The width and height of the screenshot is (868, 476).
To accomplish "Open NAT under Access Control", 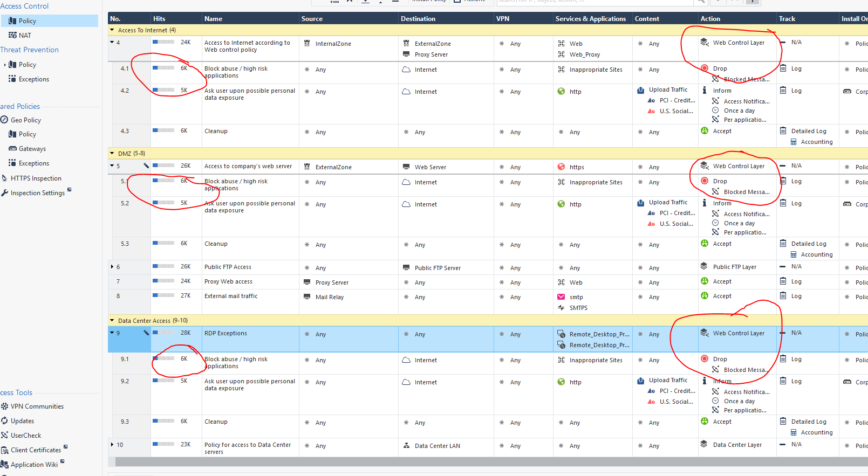I will [x=25, y=35].
